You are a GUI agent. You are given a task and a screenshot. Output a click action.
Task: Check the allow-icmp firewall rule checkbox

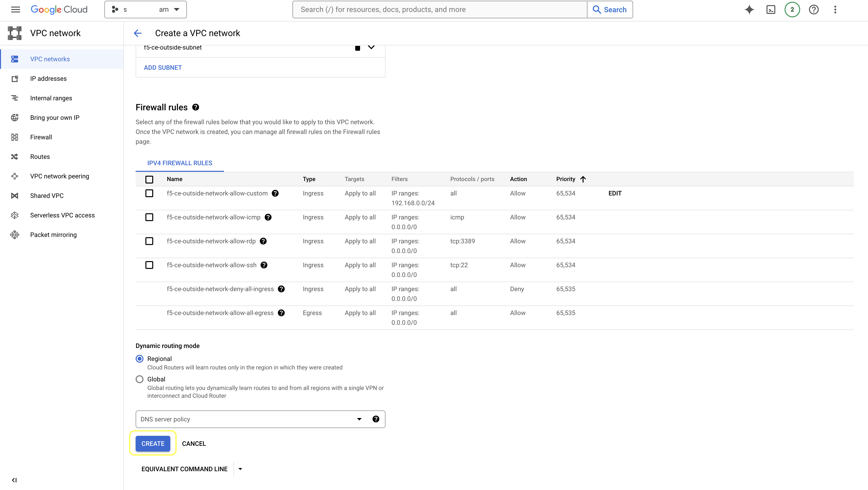(149, 217)
